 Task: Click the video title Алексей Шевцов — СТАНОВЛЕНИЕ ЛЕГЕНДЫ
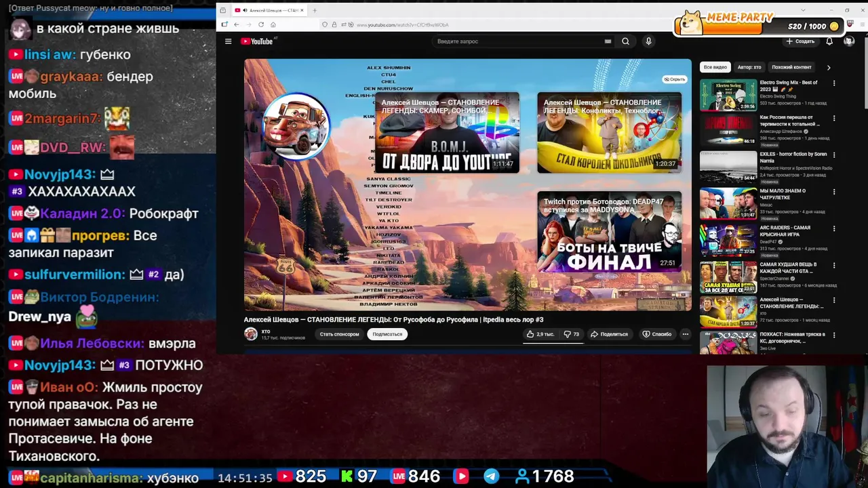click(393, 319)
